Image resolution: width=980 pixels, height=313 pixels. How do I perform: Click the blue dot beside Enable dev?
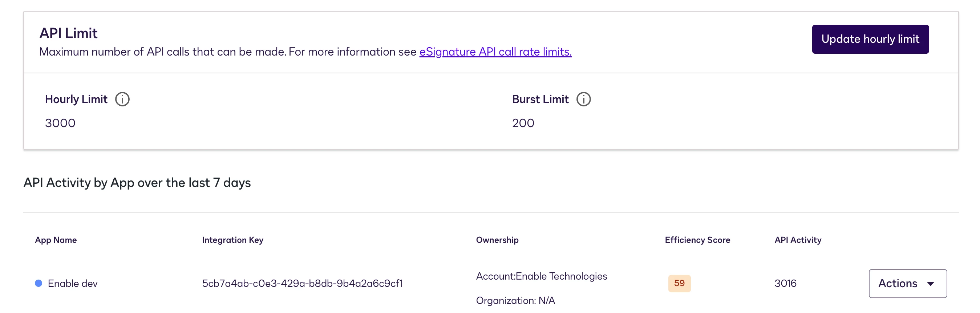(x=39, y=283)
